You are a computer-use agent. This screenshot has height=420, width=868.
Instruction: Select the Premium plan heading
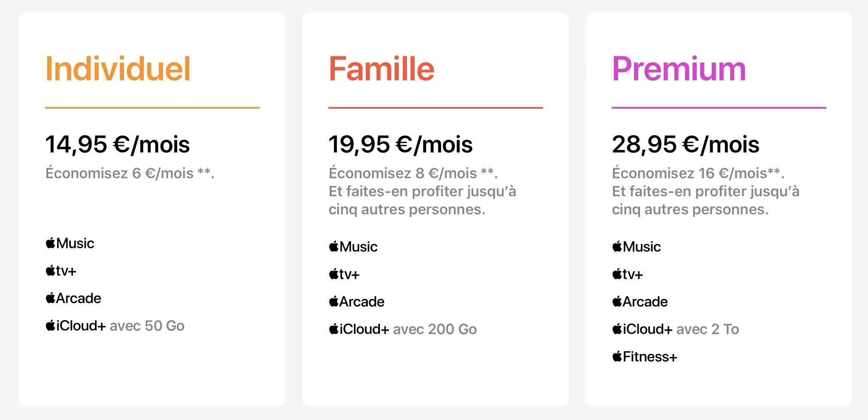679,69
